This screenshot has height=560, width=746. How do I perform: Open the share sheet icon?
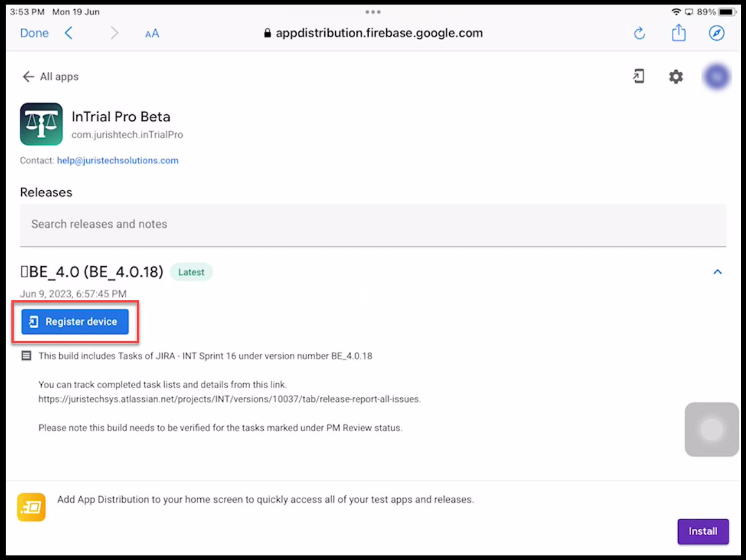(x=678, y=33)
